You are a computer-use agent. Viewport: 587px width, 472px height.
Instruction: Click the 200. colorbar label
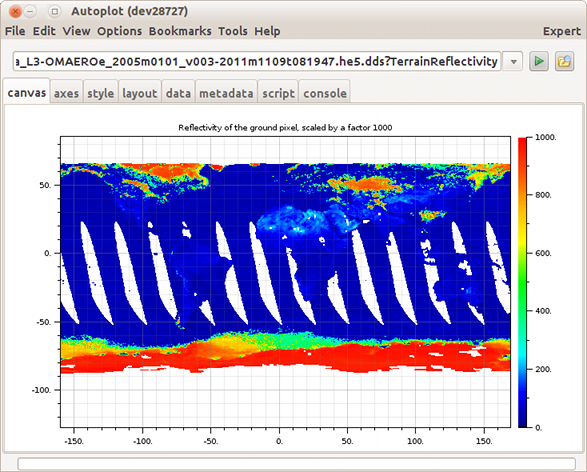(x=543, y=369)
